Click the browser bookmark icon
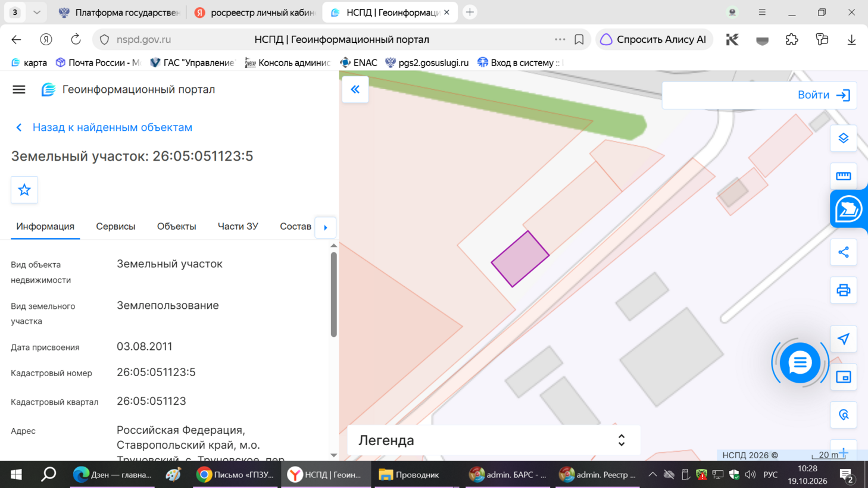868x488 pixels. [x=579, y=40]
